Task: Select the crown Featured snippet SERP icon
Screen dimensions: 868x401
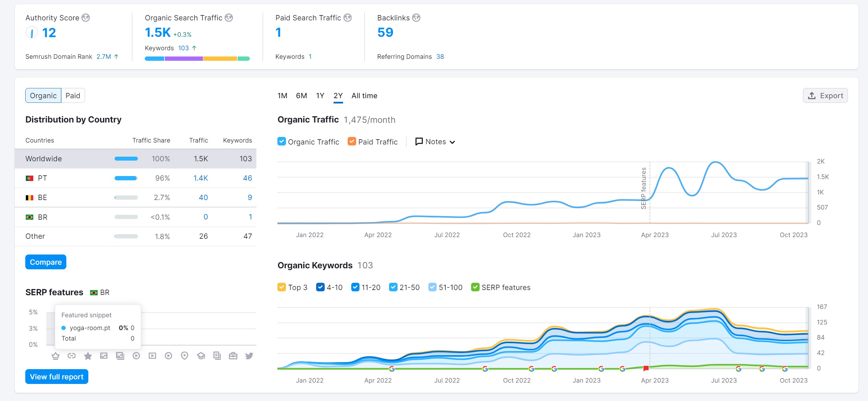Action: [x=55, y=356]
